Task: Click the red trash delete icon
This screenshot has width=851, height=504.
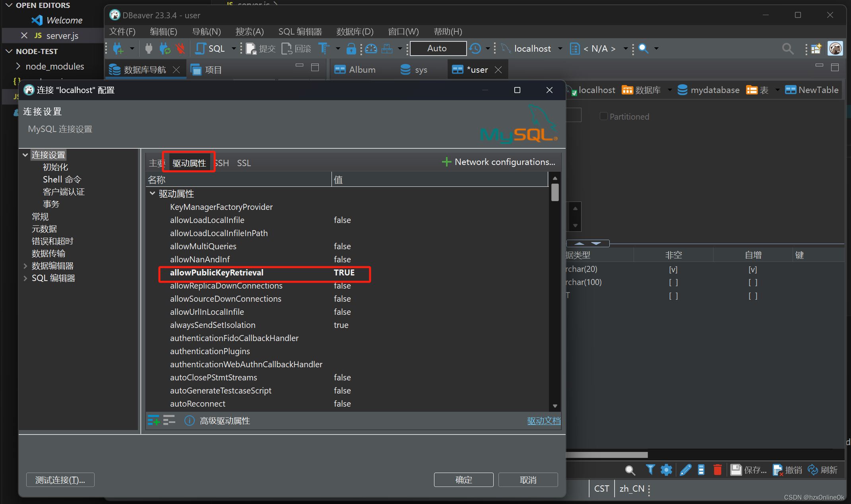Action: [x=717, y=470]
